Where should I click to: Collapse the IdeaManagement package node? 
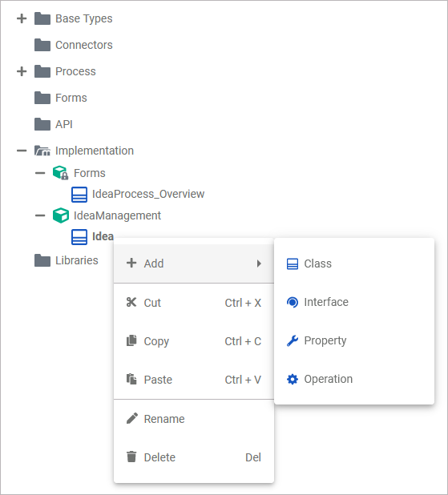[x=40, y=215]
